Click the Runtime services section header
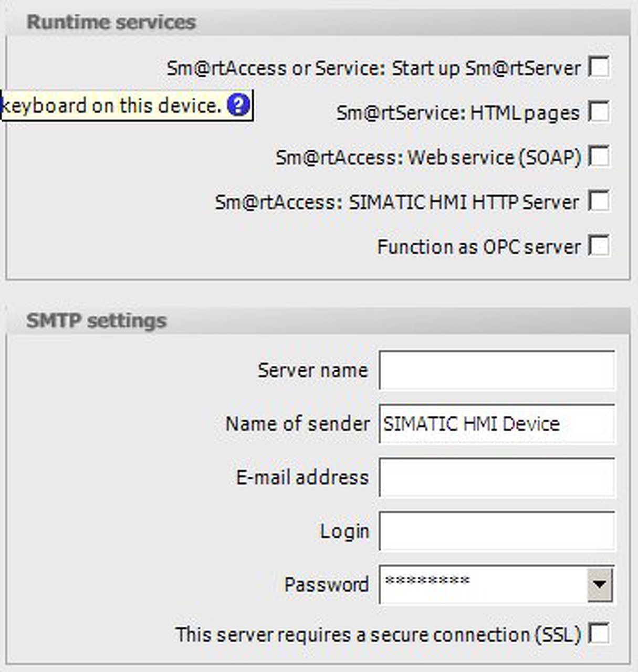Screen dimensions: 638x672 click(x=111, y=22)
